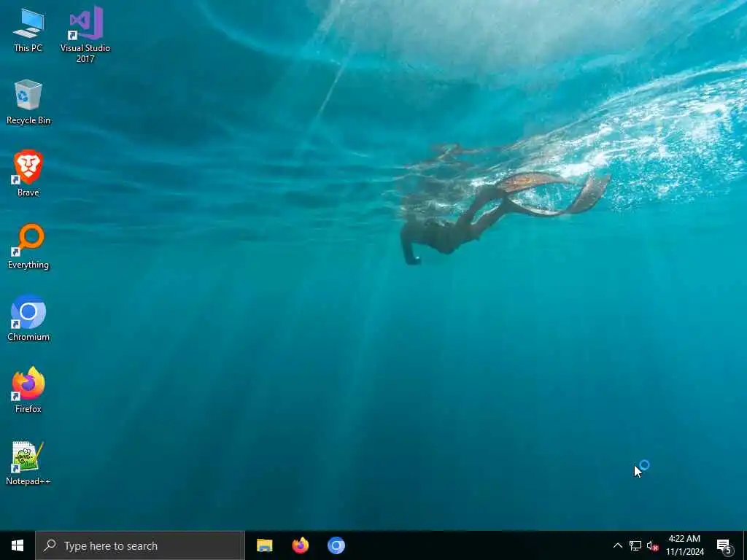The height and width of the screenshot is (560, 747).
Task: Open File Explorer from the taskbar
Action: [264, 545]
